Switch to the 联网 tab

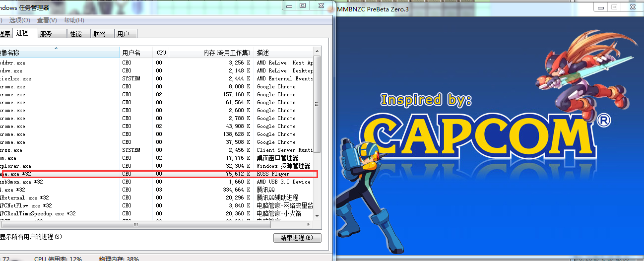(x=103, y=34)
